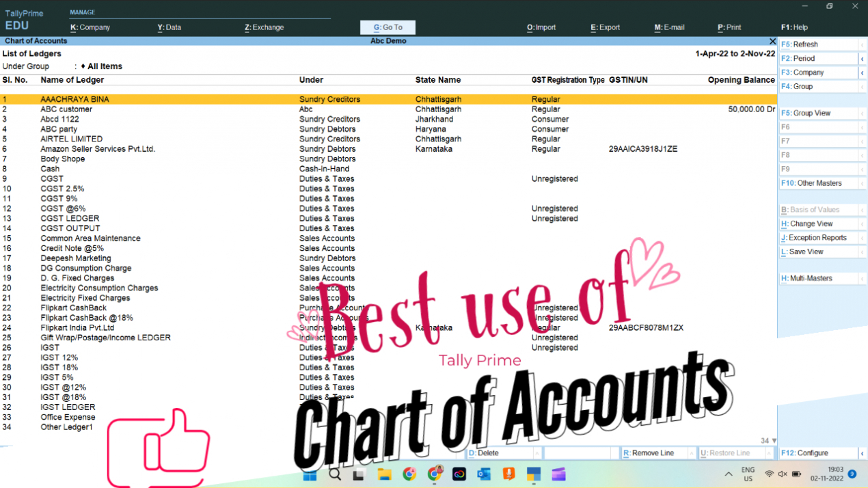Open File Explorer from the taskbar

tap(384, 474)
